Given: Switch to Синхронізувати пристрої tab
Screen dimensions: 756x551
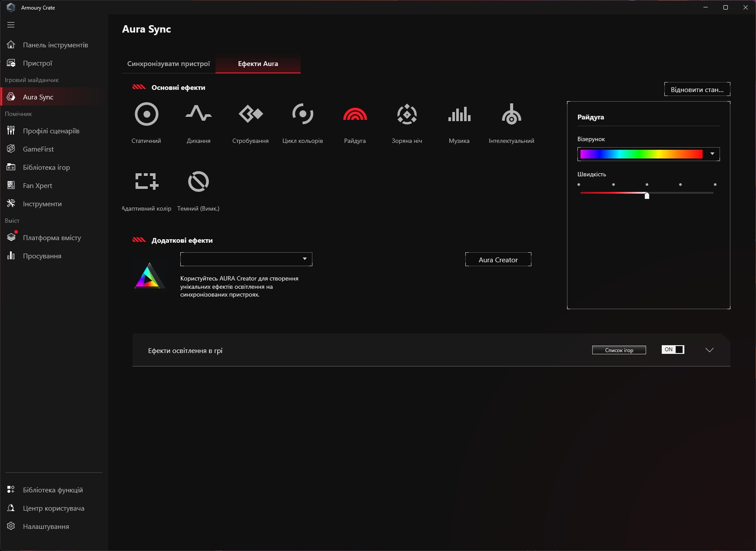Looking at the screenshot, I should click(x=169, y=64).
